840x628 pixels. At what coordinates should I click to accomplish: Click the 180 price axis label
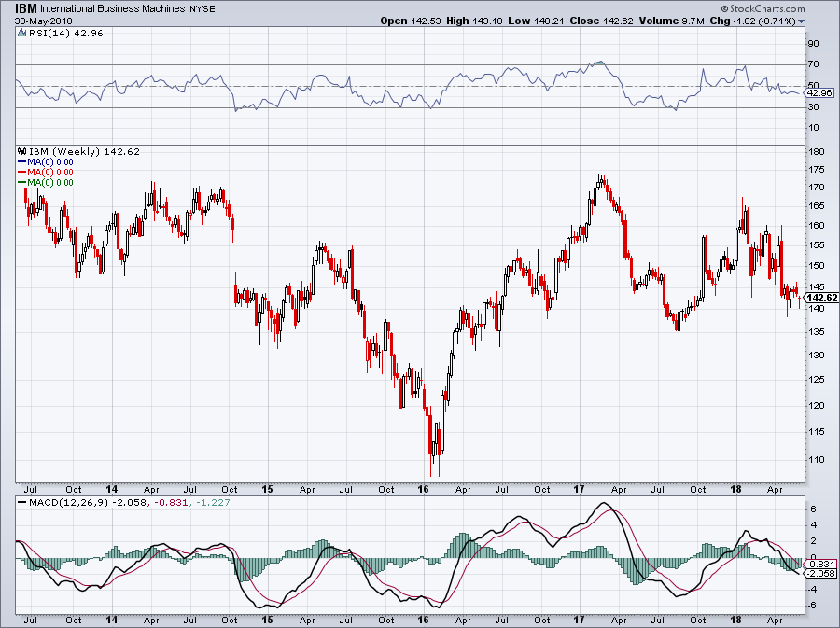(817, 151)
